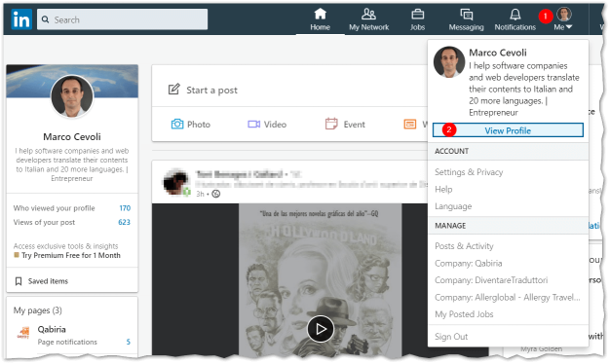Click the Event calendar icon
Viewport: 610px width, 364px height.
click(331, 124)
